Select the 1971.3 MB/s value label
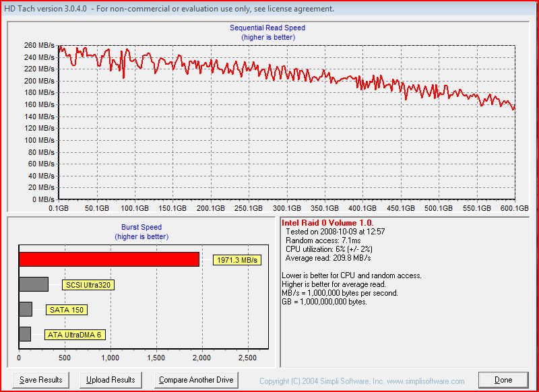 coord(236,260)
